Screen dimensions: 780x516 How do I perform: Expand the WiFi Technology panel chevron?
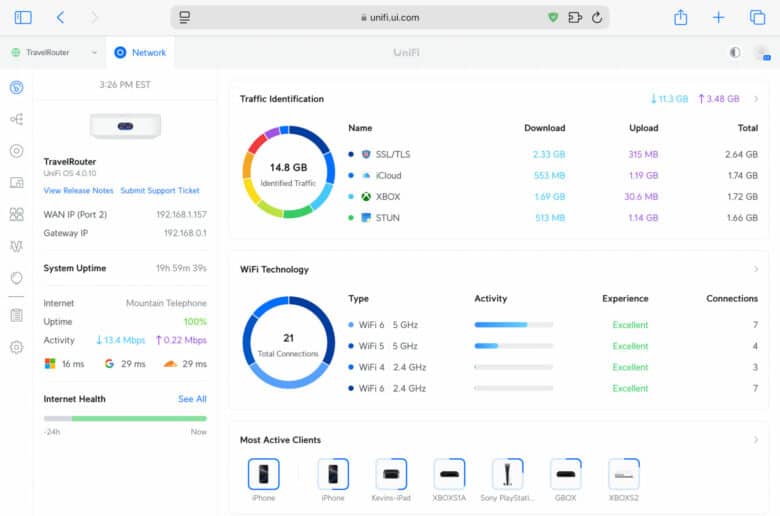756,269
